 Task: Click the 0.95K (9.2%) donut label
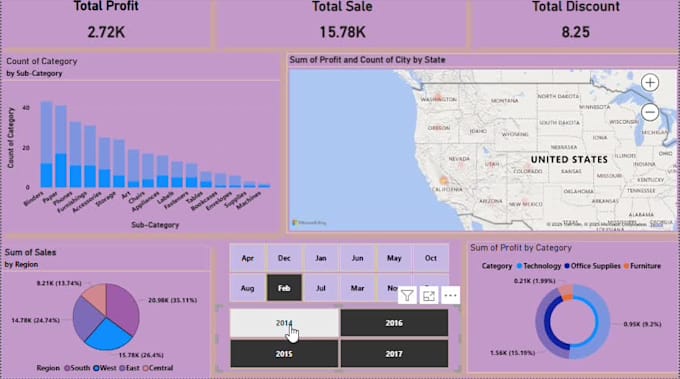click(x=642, y=324)
